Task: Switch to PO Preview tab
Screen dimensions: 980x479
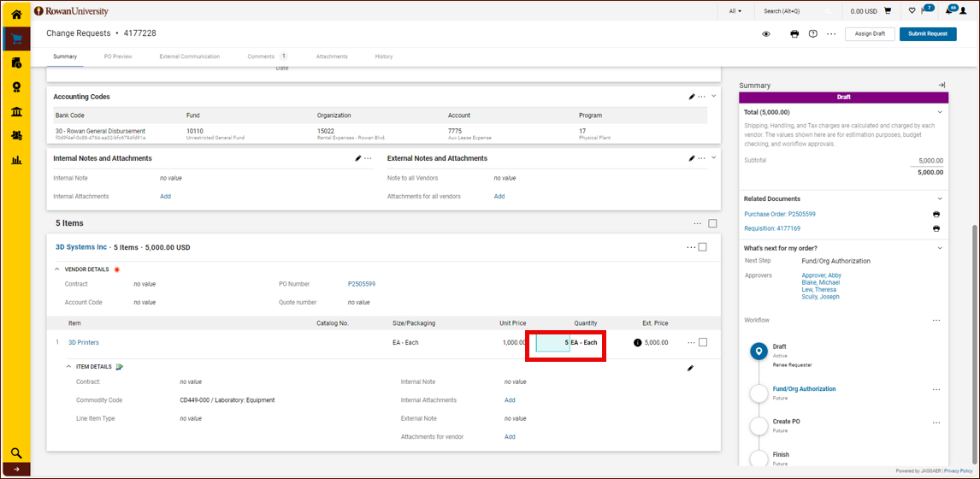Action: 118,56
